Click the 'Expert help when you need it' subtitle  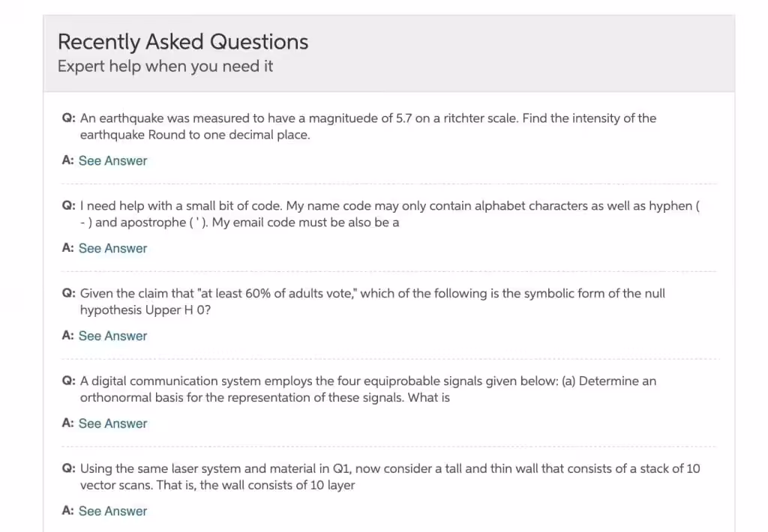(x=164, y=66)
